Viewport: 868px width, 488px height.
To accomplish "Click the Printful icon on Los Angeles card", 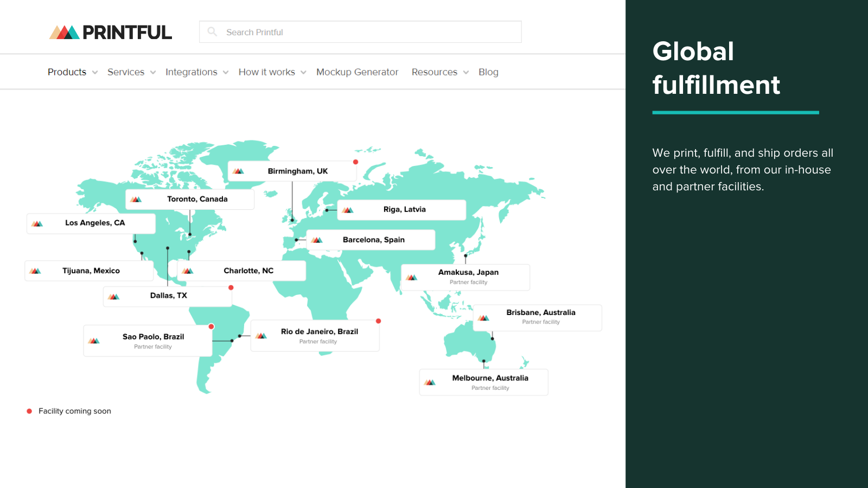I will [37, 223].
